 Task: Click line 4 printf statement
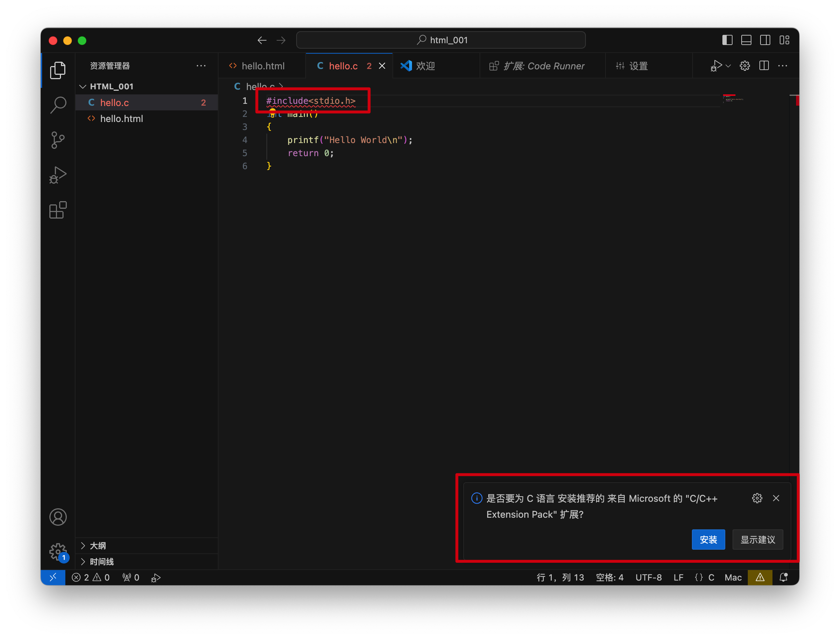[350, 140]
